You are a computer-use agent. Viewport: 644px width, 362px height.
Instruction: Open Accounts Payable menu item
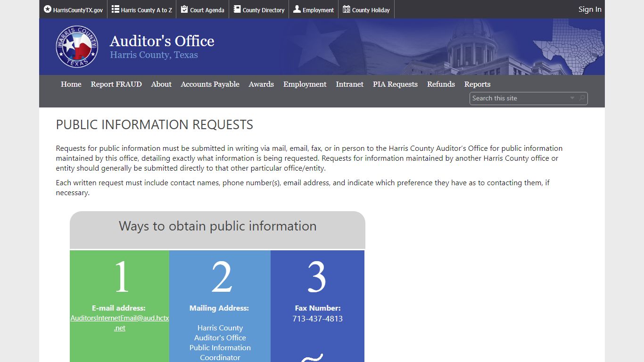[210, 84]
